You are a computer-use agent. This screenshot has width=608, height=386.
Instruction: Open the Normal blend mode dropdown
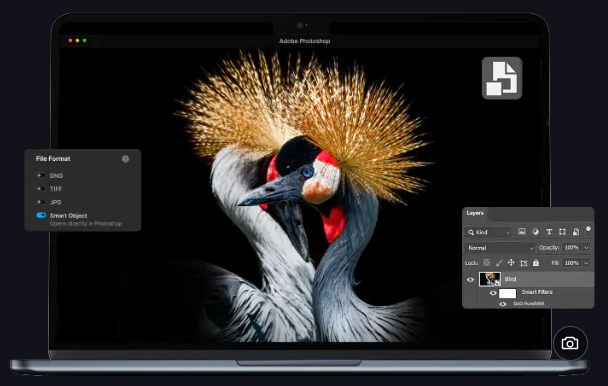(500, 248)
